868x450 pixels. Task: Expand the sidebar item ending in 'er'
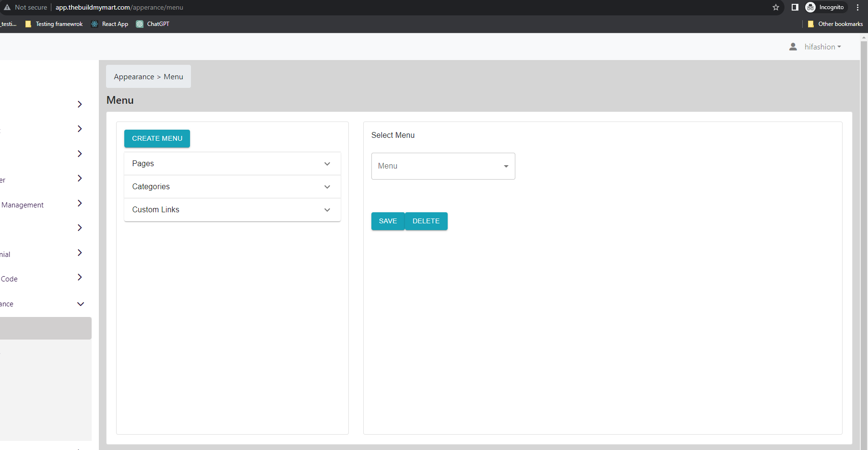coord(80,178)
